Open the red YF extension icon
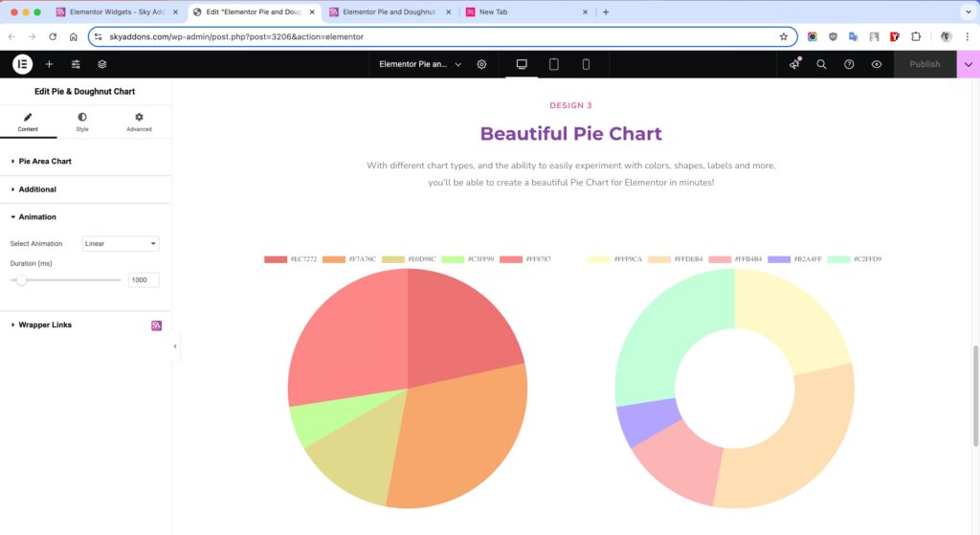Image resolution: width=980 pixels, height=535 pixels. [895, 37]
